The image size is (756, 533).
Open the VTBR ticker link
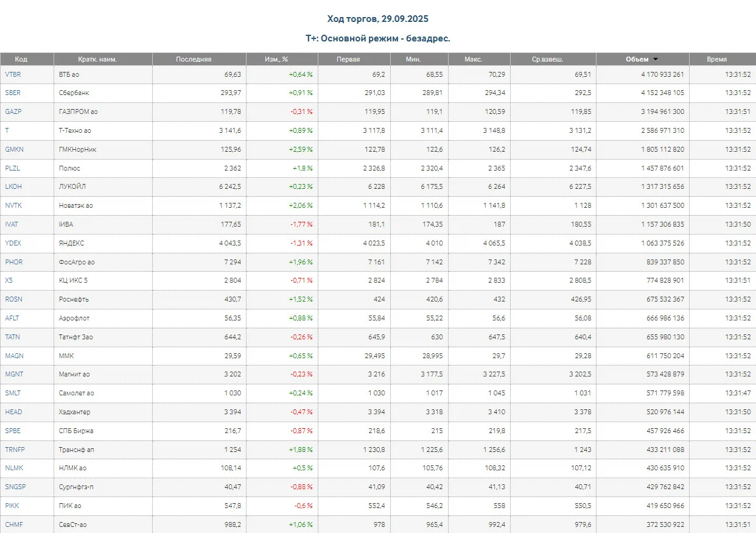coord(12,74)
